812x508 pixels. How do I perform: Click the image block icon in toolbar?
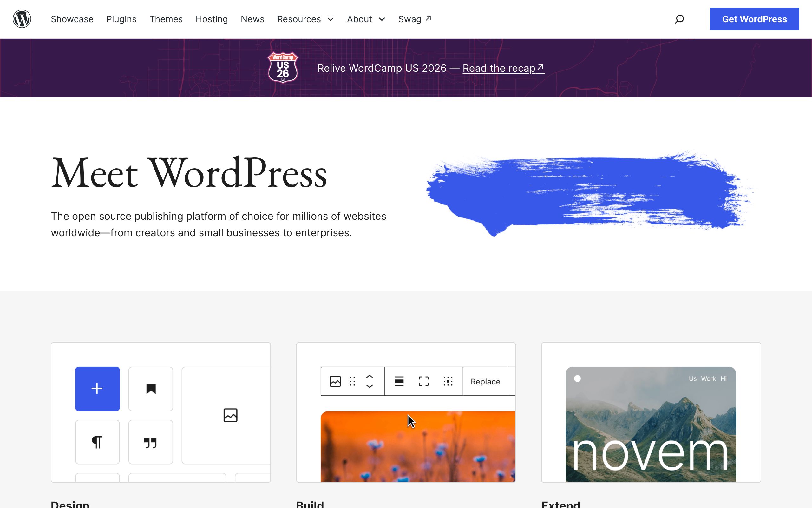335,381
